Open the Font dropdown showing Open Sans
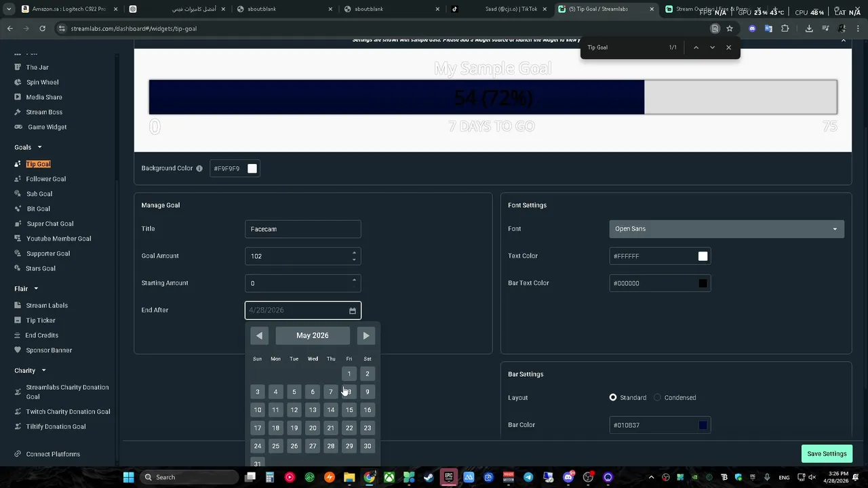This screenshot has width=868, height=488. click(726, 229)
